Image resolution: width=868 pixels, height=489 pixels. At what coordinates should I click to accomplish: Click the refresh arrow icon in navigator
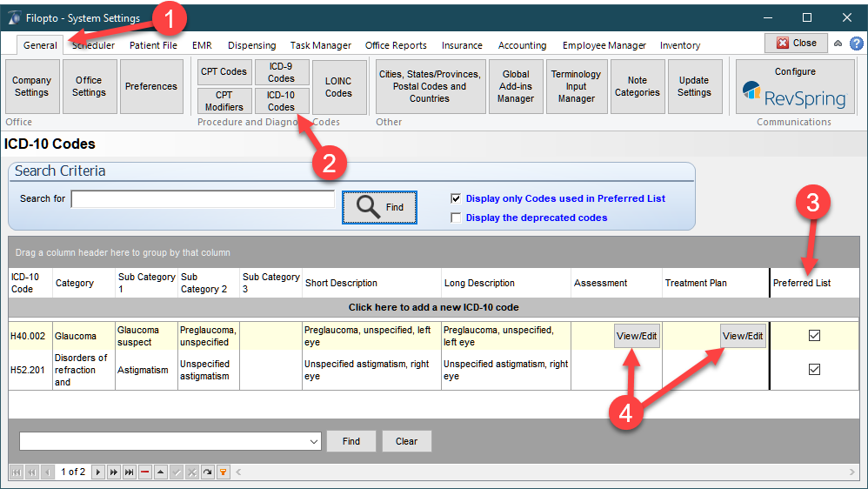click(x=208, y=472)
